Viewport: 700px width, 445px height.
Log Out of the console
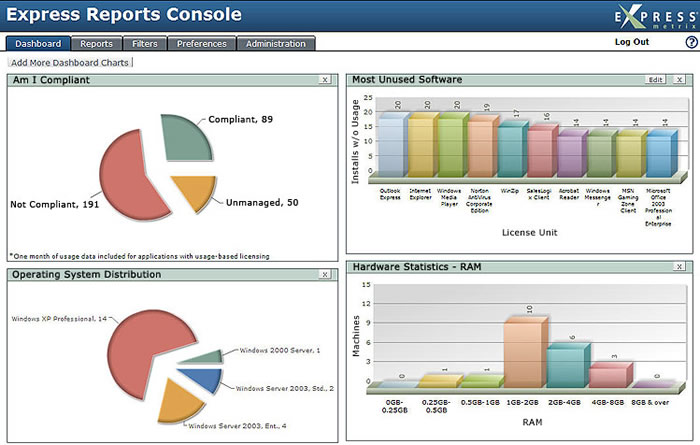tap(632, 42)
